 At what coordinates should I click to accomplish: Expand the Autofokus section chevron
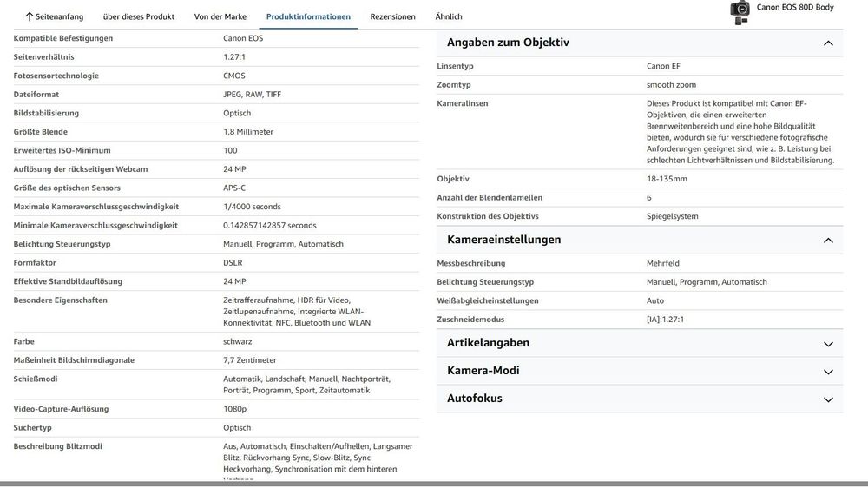pos(828,399)
